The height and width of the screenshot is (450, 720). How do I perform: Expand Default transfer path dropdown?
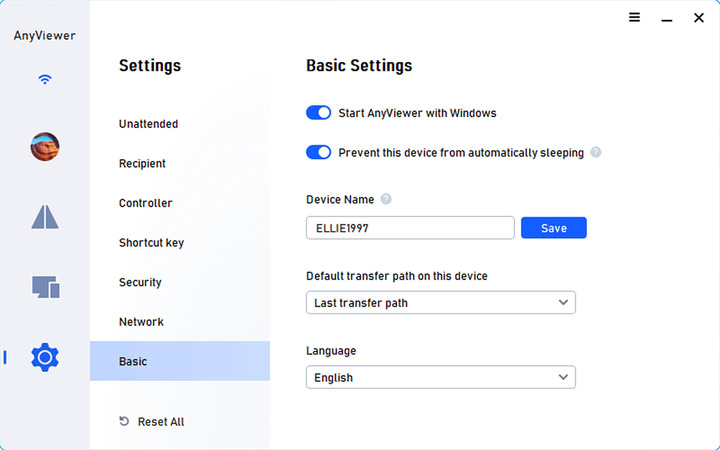440,302
